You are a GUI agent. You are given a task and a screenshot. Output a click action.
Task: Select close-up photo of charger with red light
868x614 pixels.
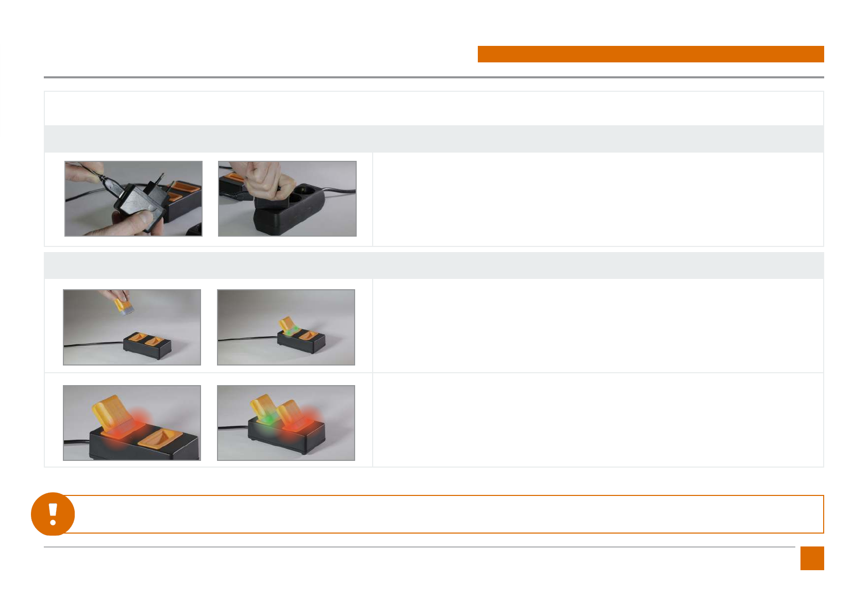(132, 423)
